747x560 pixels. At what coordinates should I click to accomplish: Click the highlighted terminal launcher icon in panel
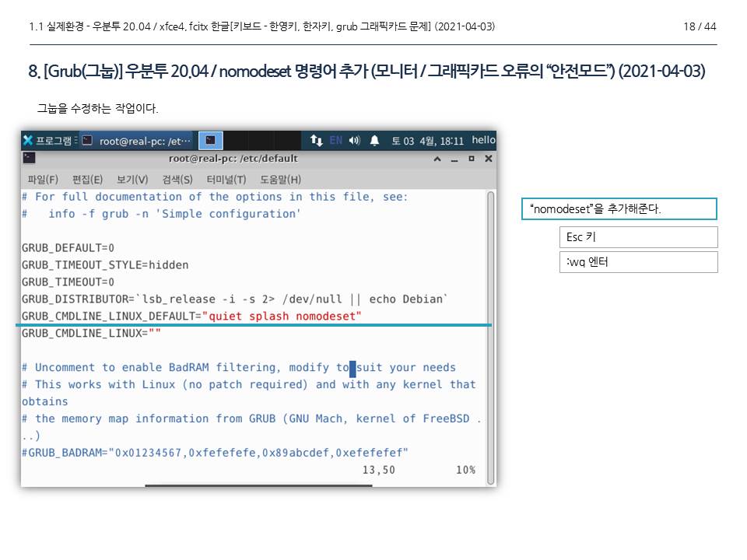pos(210,141)
